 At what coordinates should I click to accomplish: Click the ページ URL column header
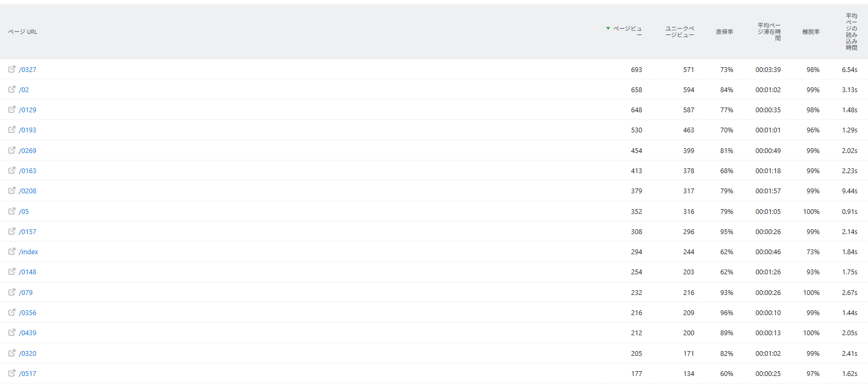23,32
